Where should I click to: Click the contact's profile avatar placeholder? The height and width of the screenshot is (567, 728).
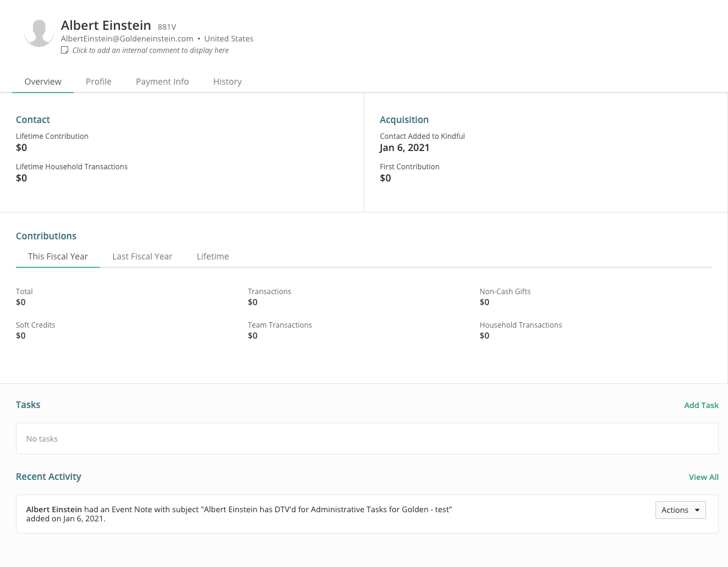pyautogui.click(x=39, y=32)
